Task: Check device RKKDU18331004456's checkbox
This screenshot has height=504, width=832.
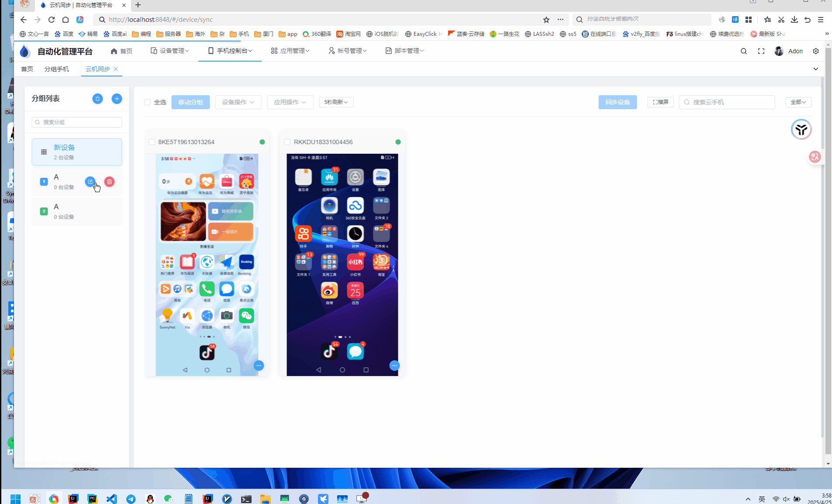Action: click(x=287, y=142)
